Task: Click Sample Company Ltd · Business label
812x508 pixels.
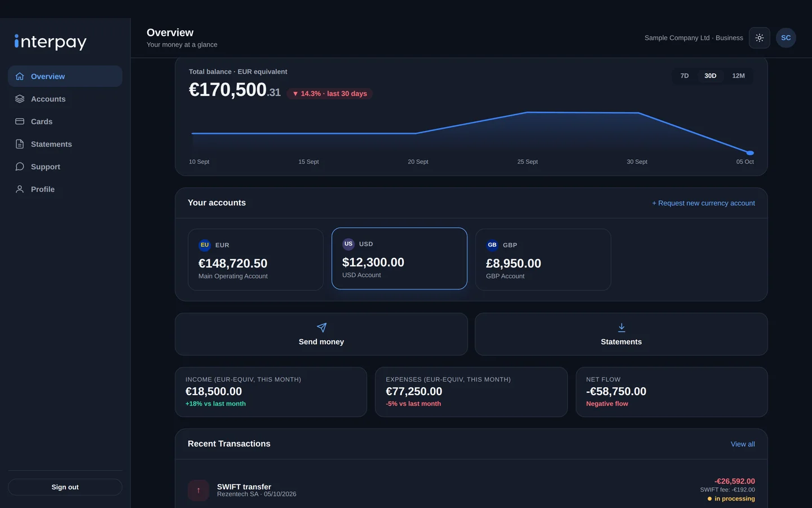Action: click(x=694, y=38)
